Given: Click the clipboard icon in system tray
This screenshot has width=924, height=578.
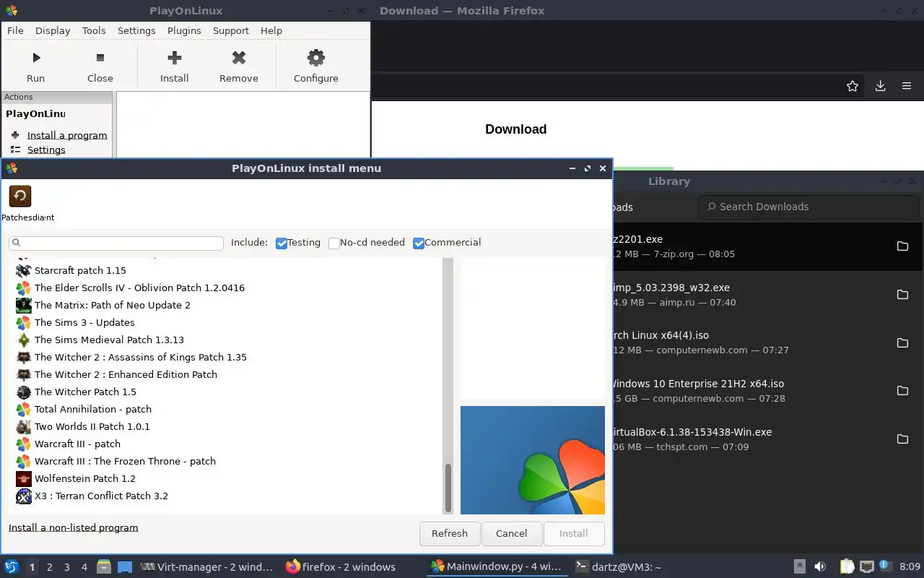Looking at the screenshot, I should pos(847,567).
